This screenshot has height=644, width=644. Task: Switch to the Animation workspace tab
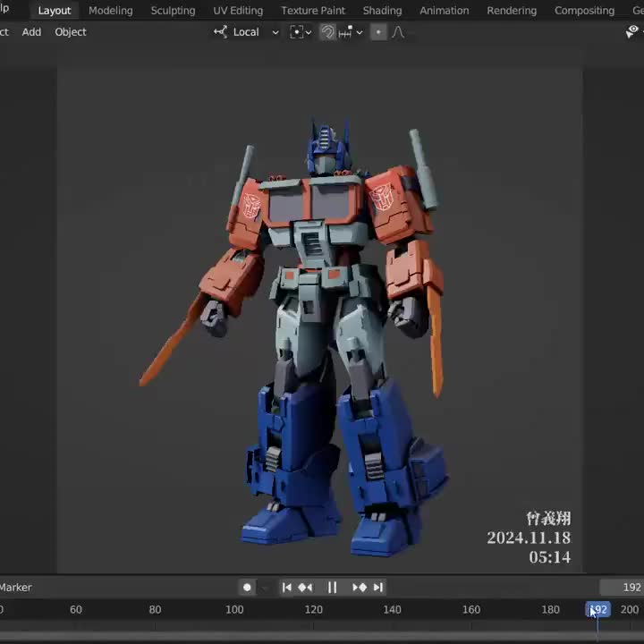pyautogui.click(x=444, y=11)
